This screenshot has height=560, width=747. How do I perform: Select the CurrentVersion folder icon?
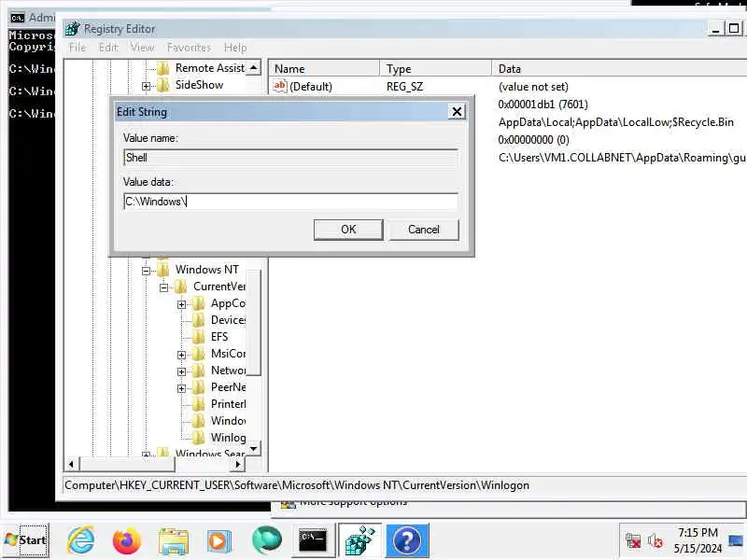tap(181, 287)
